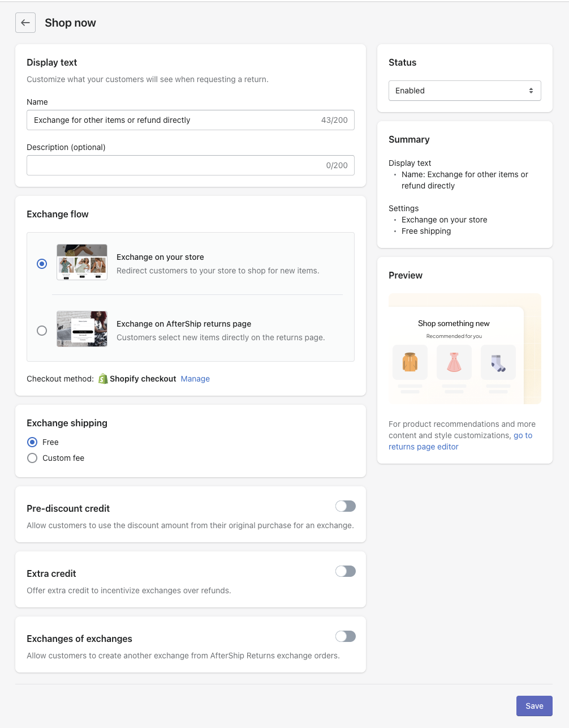This screenshot has height=728, width=569.
Task: Enable the Pre-discount credit toggle
Action: (x=346, y=506)
